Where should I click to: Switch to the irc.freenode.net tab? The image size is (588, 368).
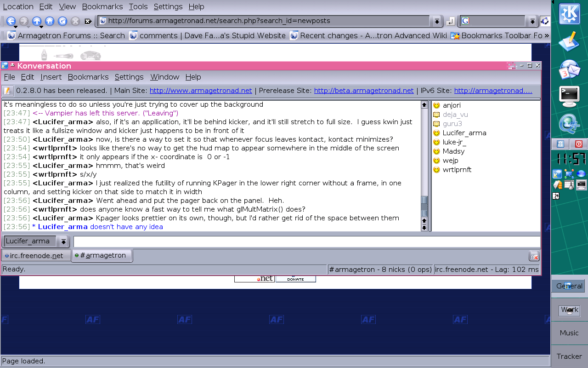click(x=36, y=256)
